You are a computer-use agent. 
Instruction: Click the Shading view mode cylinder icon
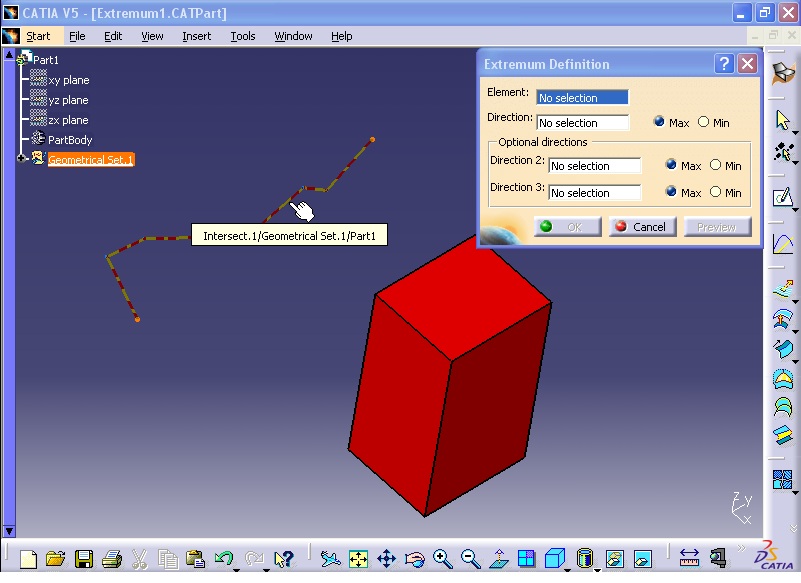click(584, 558)
